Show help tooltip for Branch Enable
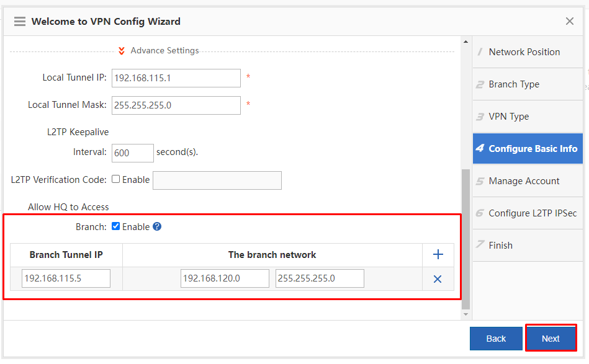 coord(157,227)
